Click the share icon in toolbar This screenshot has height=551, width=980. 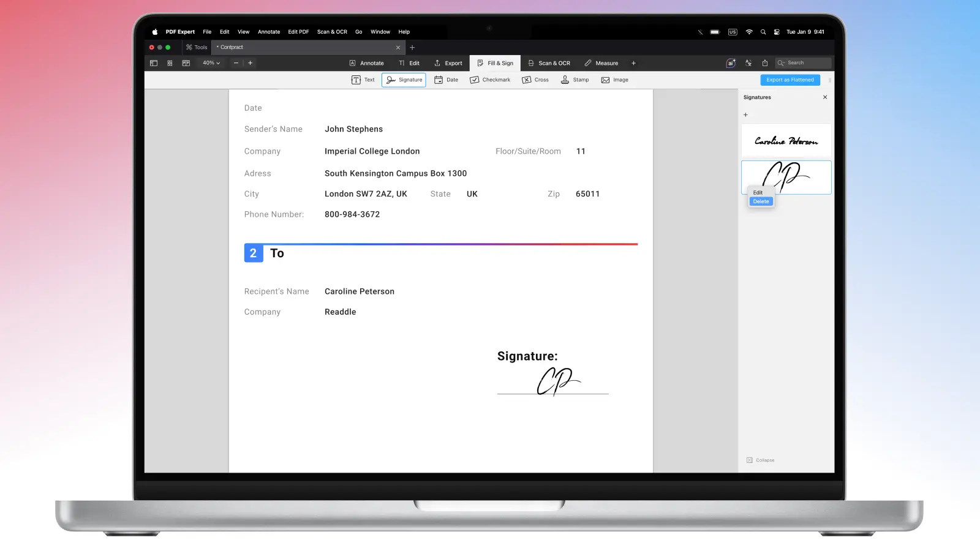[764, 63]
